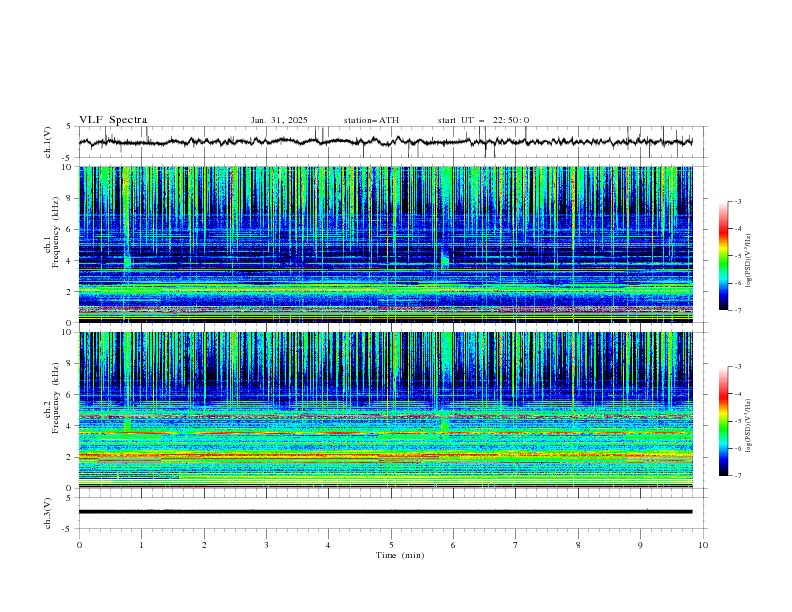The width and height of the screenshot is (792, 612).
Task: Click the lower color scale bar for ch.2
Action: click(724, 421)
